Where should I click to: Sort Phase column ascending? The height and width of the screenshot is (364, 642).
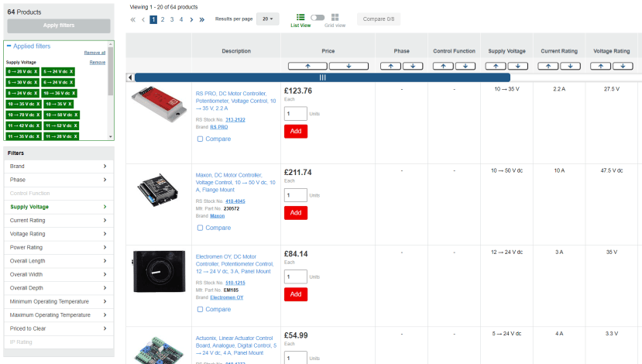390,66
